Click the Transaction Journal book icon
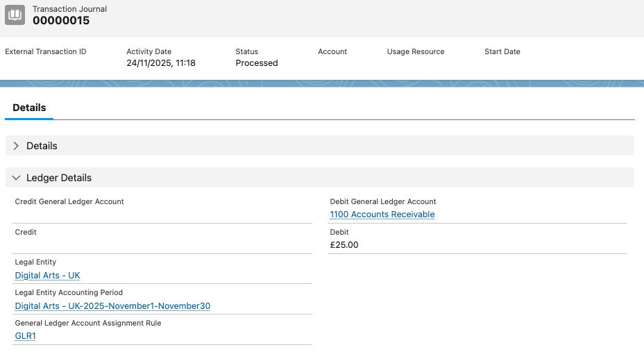Screen dimensions: 644x352 tap(15, 15)
